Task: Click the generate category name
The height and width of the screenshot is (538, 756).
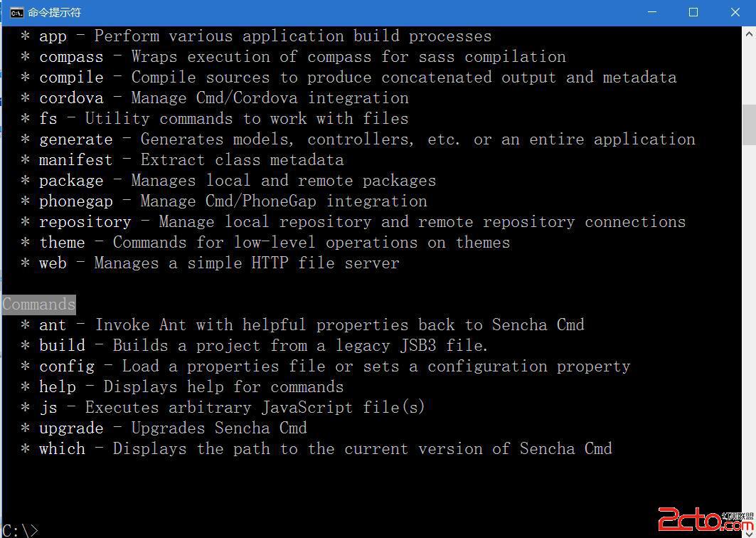Action: click(75, 139)
